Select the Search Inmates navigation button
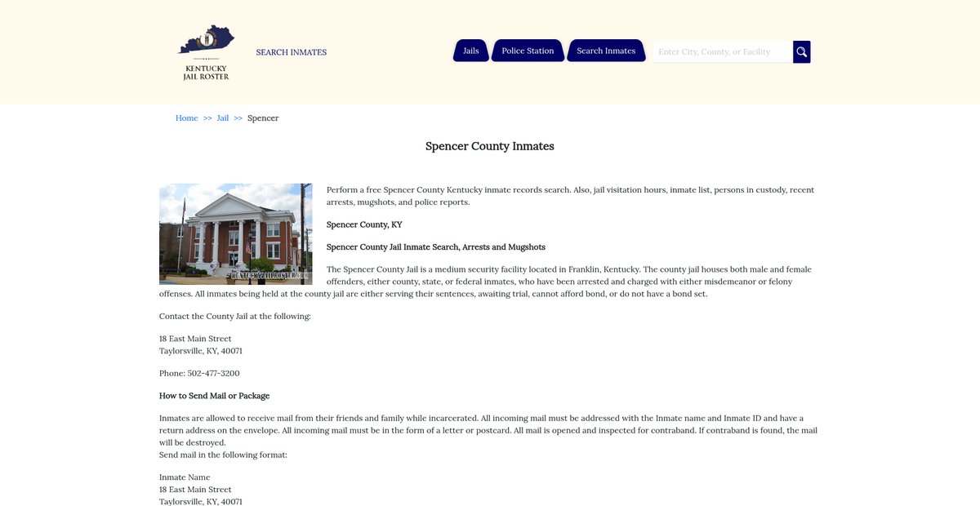The height and width of the screenshot is (506, 980). [x=606, y=51]
